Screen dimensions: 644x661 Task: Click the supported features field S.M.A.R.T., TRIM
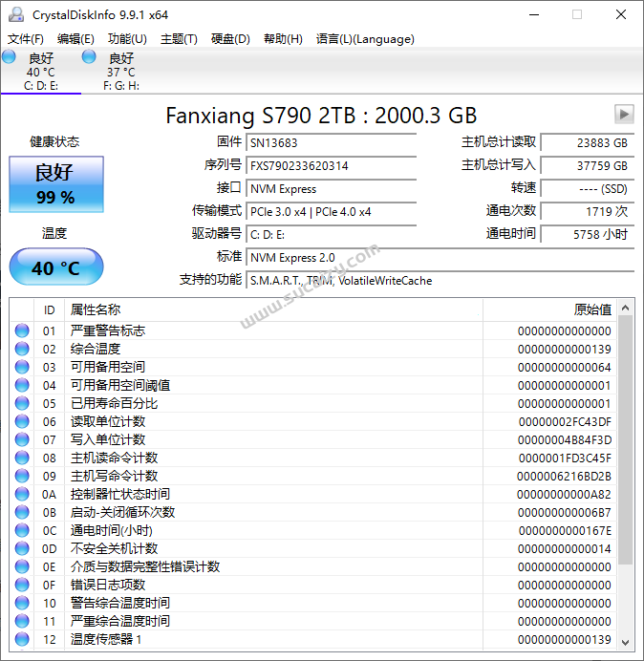tap(440, 280)
